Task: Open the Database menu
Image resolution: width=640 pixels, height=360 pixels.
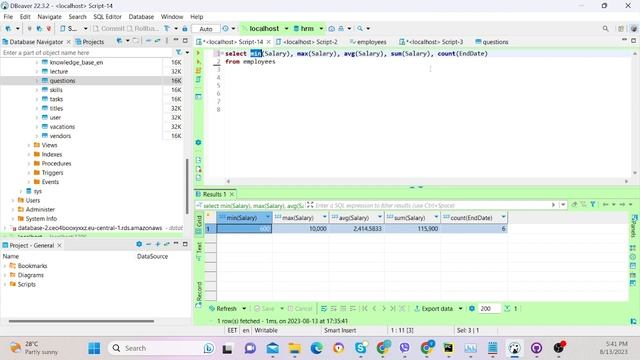Action: [141, 17]
